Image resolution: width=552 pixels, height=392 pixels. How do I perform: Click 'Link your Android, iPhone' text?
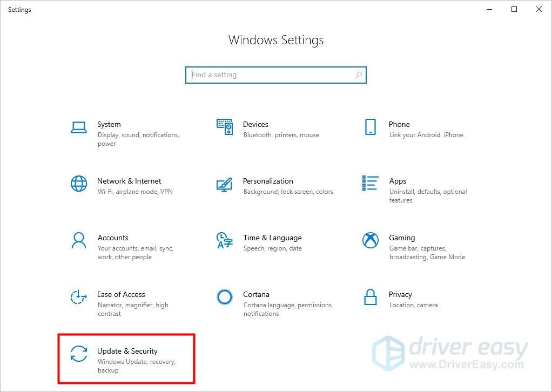pos(426,135)
